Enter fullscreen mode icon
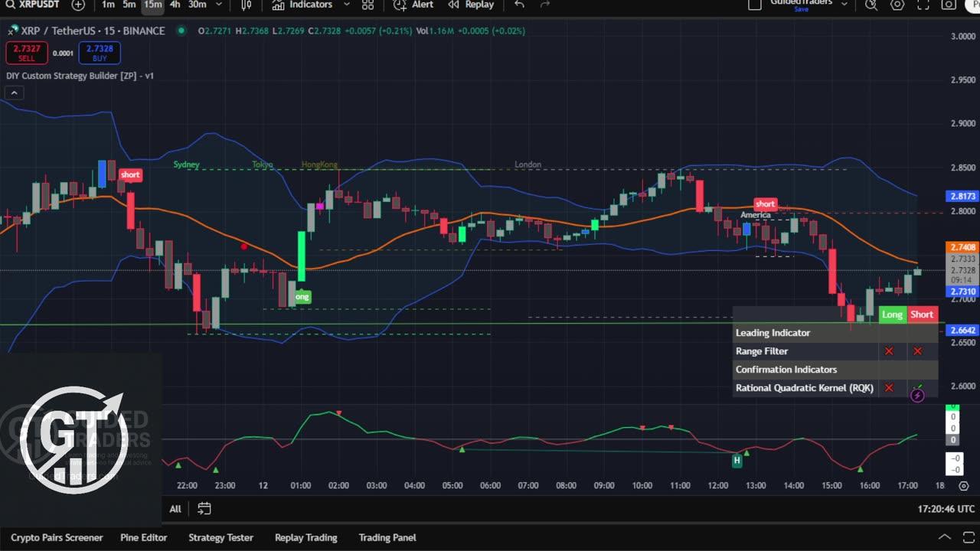The image size is (980, 551). (923, 5)
